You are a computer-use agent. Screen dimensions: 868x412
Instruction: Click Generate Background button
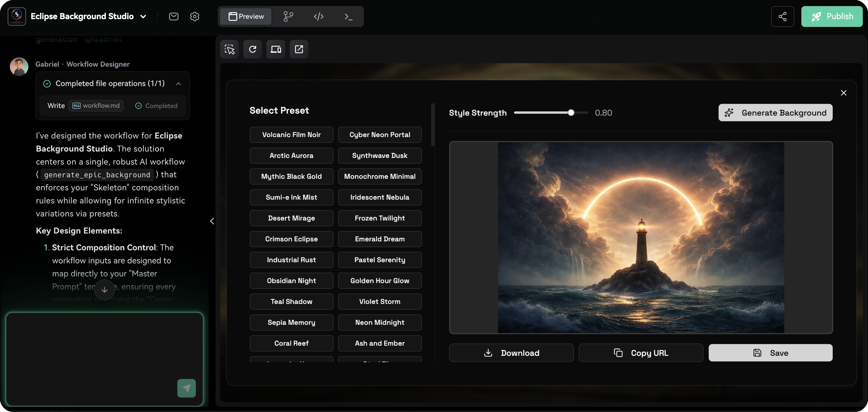(775, 113)
